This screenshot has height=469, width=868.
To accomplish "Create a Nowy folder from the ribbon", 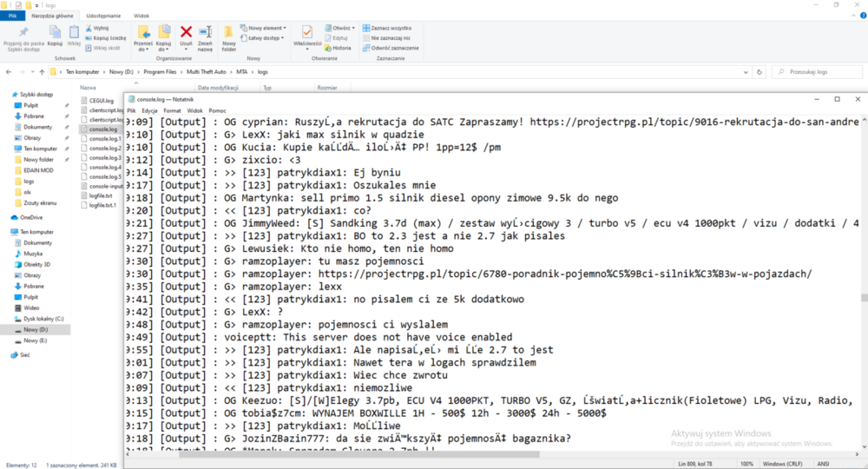I will tap(228, 39).
